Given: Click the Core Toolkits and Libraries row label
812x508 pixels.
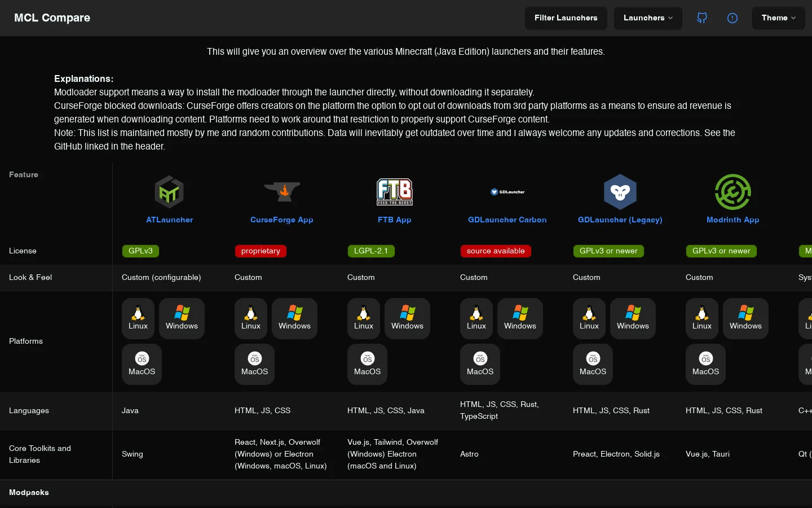Looking at the screenshot, I should 40,454.
